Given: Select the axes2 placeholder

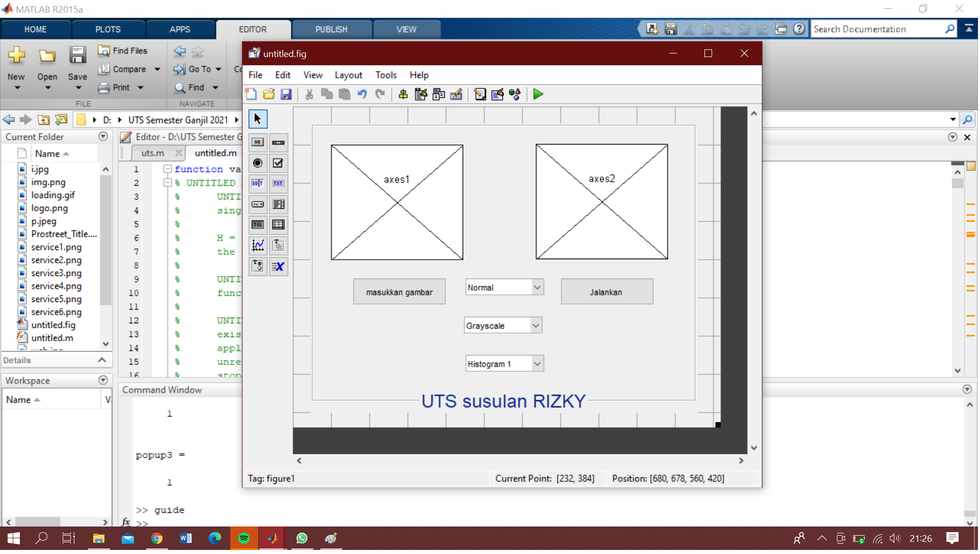Looking at the screenshot, I should pos(603,202).
